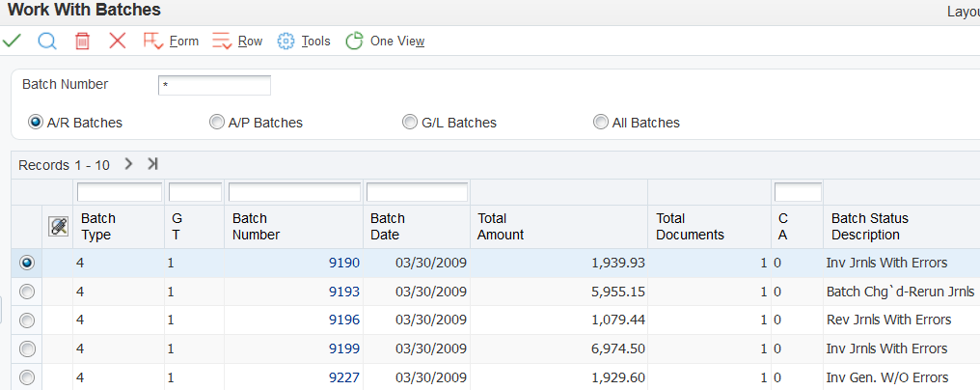Click the grid customize icon in header
Screen dimensions: 980x390
[x=58, y=226]
